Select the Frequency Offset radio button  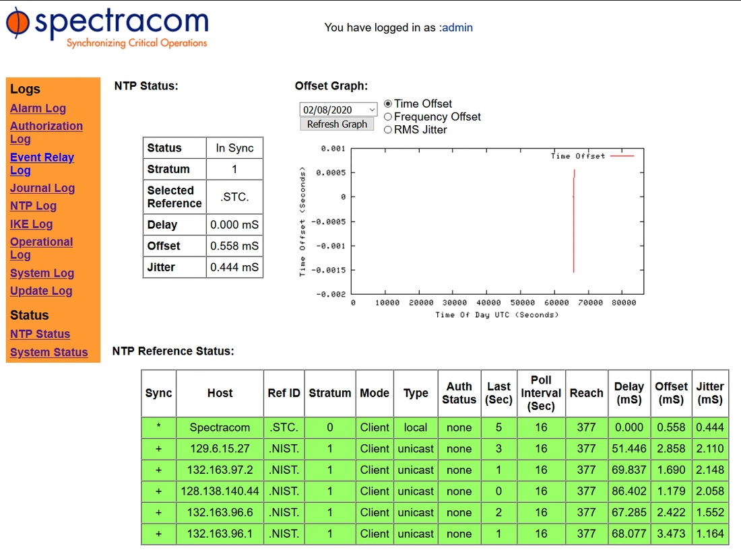click(x=388, y=116)
